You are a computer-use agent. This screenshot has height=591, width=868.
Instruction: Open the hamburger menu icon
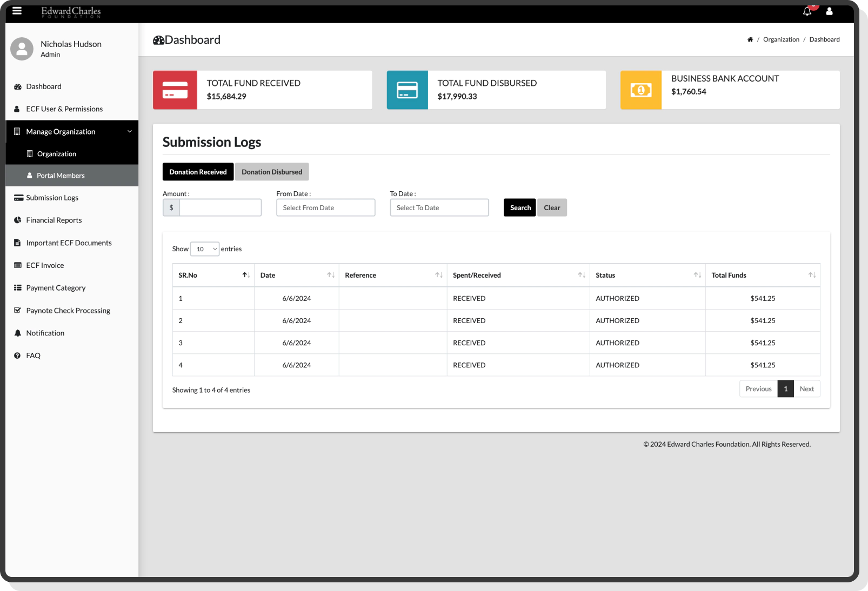pos(17,11)
